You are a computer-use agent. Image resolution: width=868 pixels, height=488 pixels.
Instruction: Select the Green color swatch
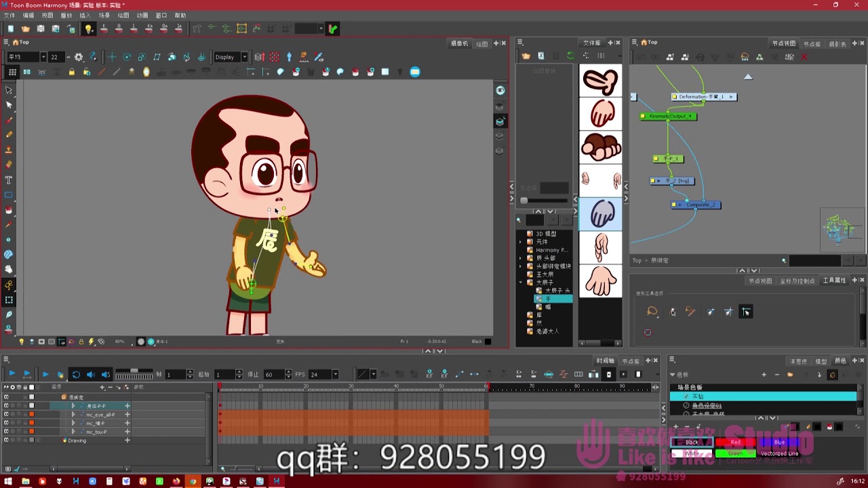tap(735, 453)
